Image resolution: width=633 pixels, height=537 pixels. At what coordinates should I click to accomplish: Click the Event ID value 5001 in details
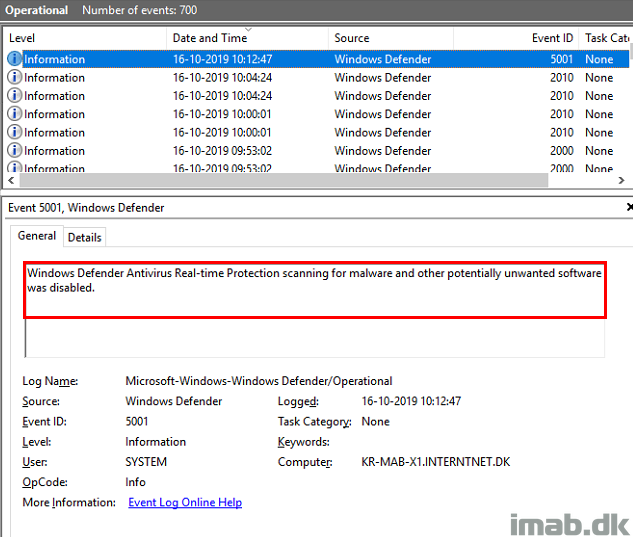[x=136, y=421]
